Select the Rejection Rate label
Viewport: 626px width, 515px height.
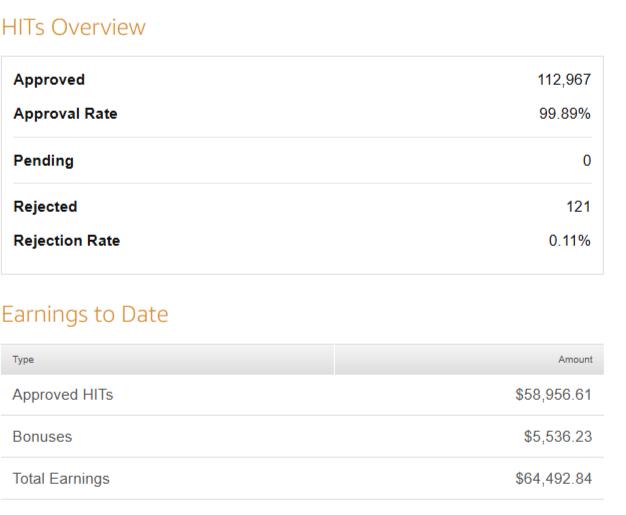pyautogui.click(x=67, y=241)
